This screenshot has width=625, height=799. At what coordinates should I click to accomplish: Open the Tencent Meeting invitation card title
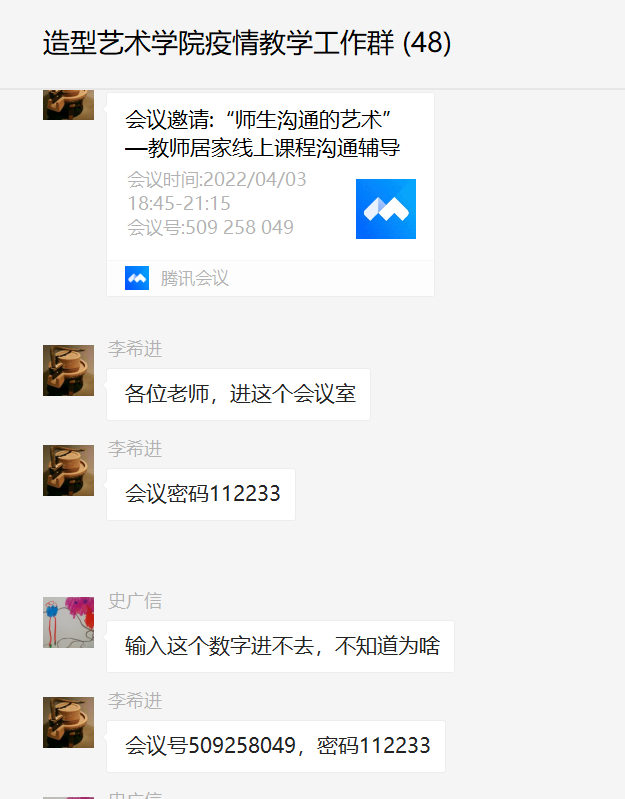coord(262,134)
